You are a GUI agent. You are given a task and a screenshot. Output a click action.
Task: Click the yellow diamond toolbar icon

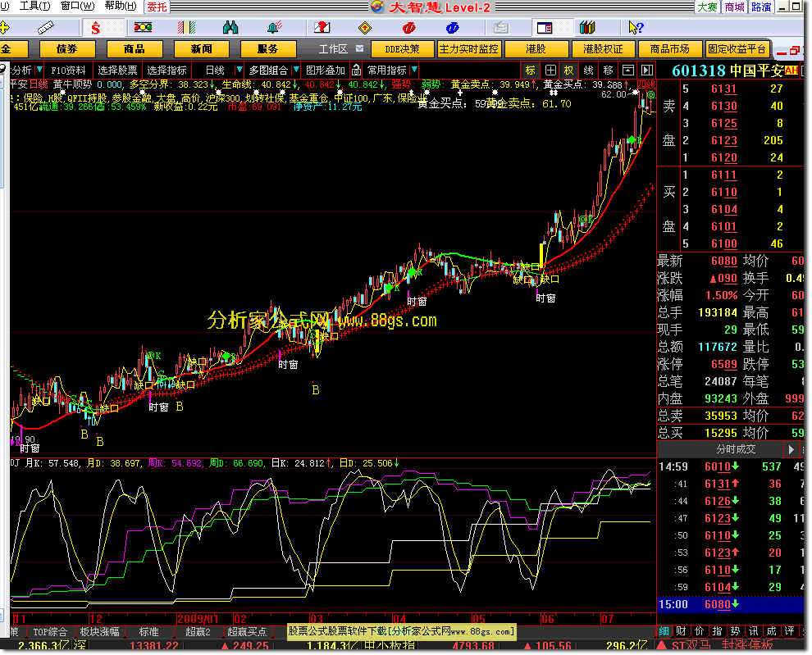click(x=365, y=27)
